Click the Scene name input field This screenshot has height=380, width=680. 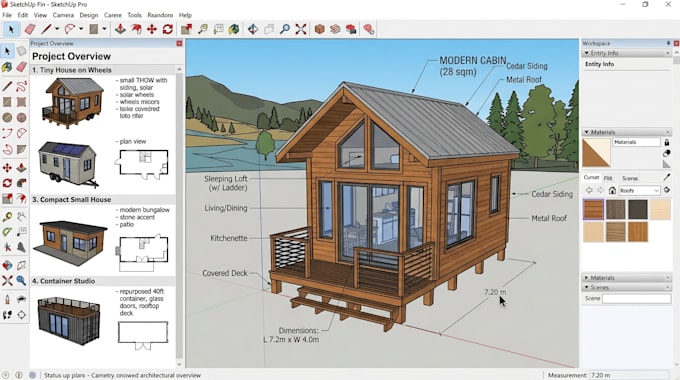coord(636,298)
